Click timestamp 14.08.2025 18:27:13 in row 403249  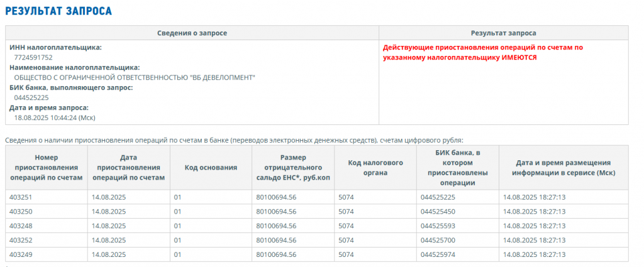tap(535, 254)
